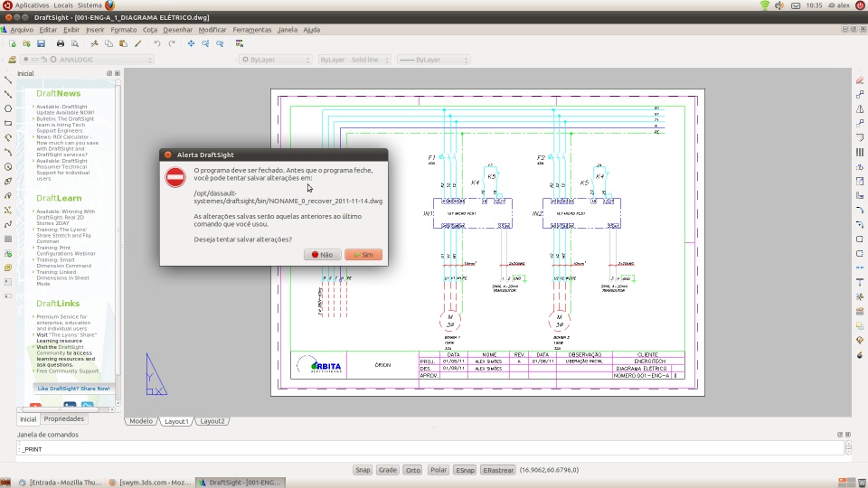Switch to Entrada Mozilla Thunderbird taskbar window
This screenshot has width=868, height=488.
pos(60,483)
